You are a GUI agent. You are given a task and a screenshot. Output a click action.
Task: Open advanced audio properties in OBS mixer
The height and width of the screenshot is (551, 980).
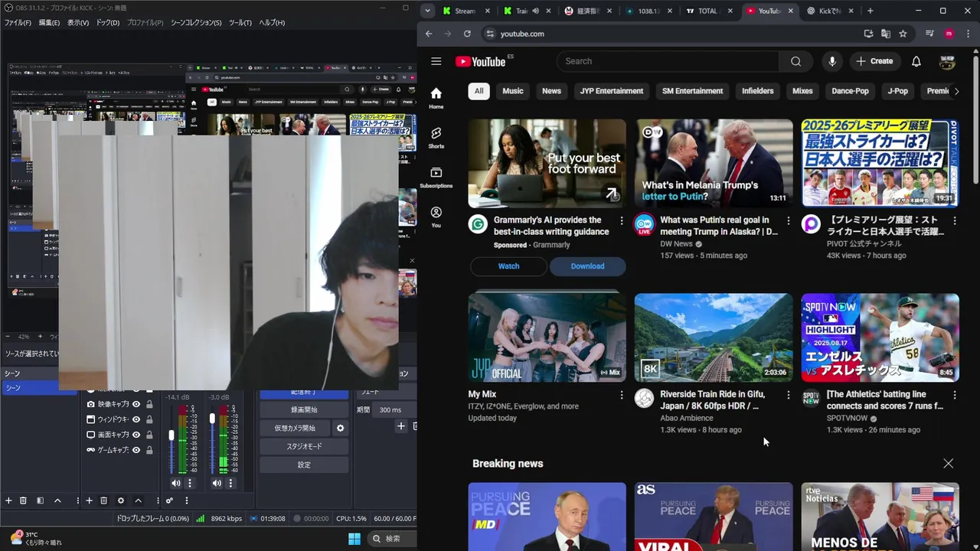coord(169,500)
